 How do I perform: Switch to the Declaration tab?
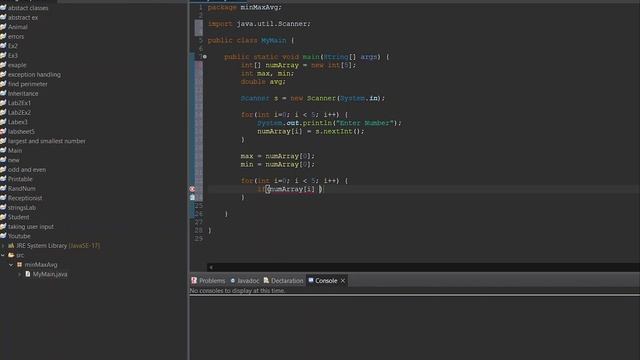[x=283, y=281]
